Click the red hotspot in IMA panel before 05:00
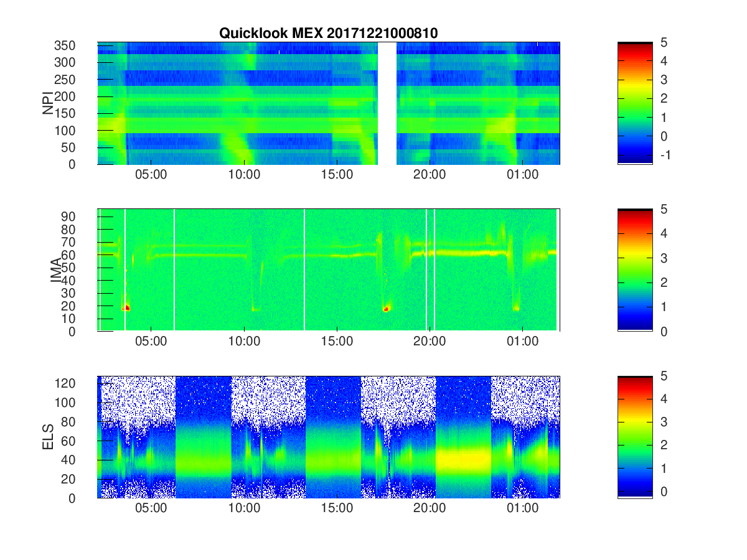The image size is (747, 560). pos(126,307)
